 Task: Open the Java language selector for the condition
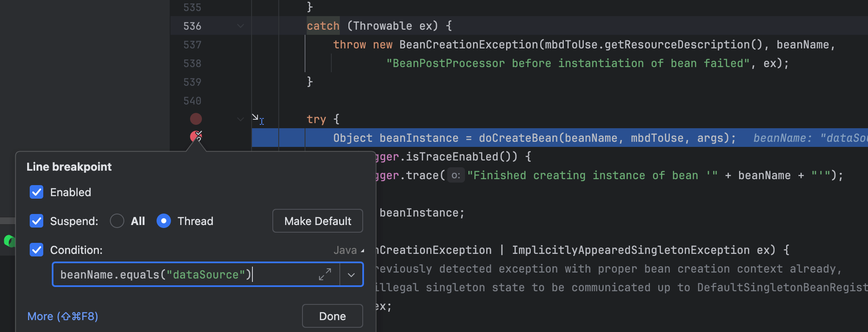pos(349,250)
